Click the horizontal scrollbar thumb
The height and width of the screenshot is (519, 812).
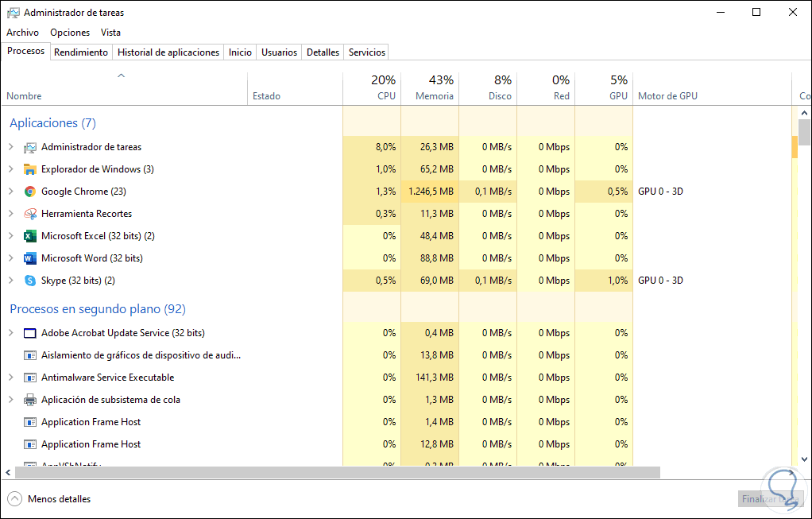[x=334, y=472]
